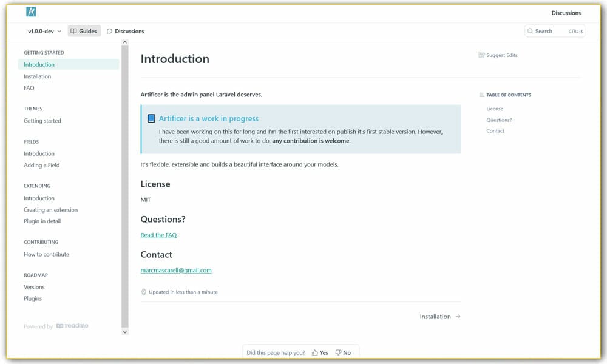Click the Installation next arrow icon

tap(458, 317)
